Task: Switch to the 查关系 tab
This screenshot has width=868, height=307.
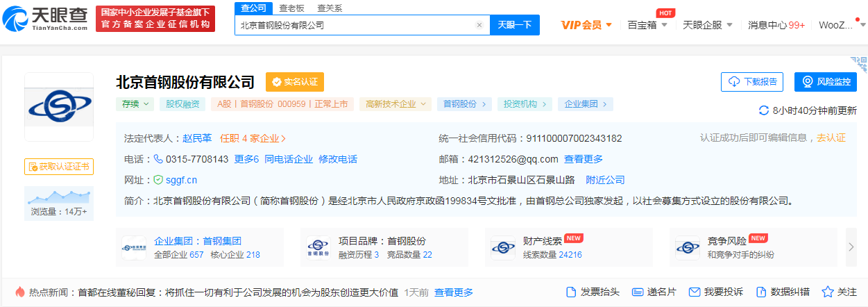Action: click(x=330, y=8)
